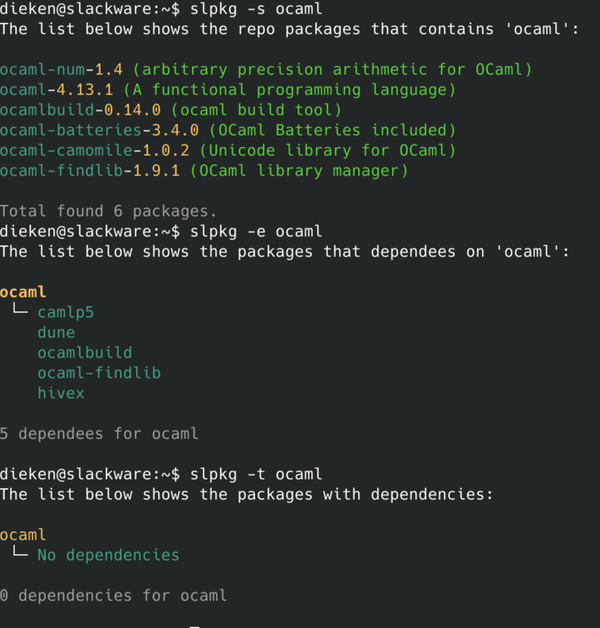Click the ocaml root above 'No dependencies'
600x628 pixels.
point(23,534)
